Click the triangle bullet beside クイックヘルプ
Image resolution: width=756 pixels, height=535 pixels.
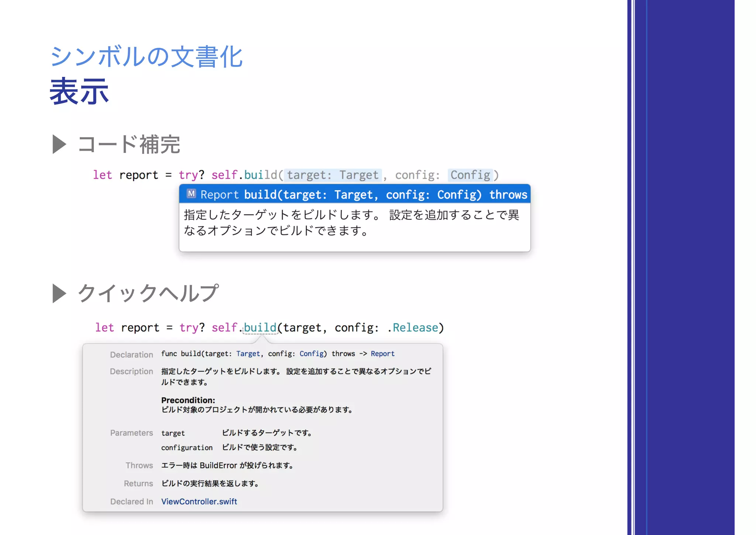click(x=59, y=293)
